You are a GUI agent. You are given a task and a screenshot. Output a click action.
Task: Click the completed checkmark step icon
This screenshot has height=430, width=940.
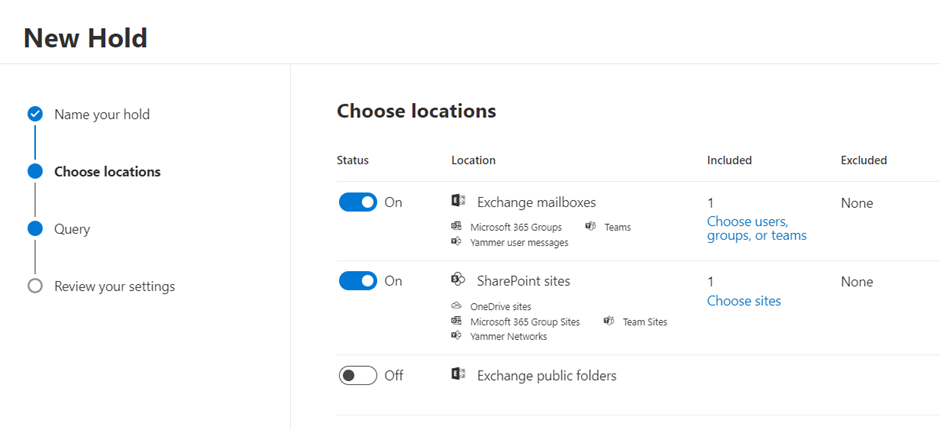point(35,114)
